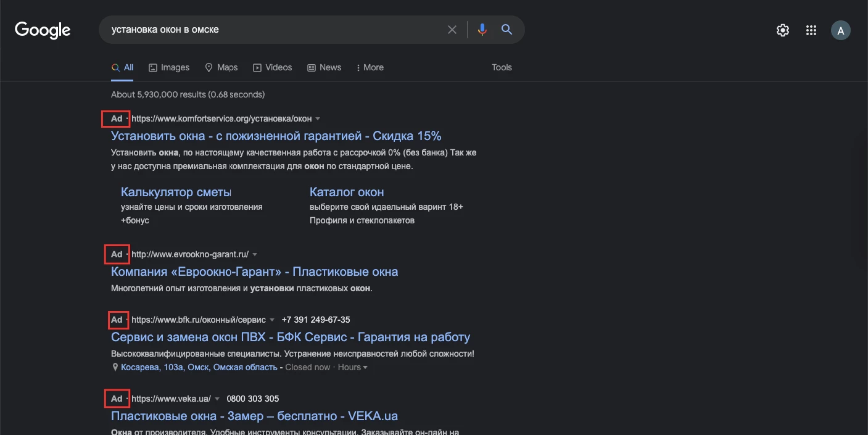Expand dropdown arrow next to komfortservice.org URL
Viewport: 868px width, 435px height.
[x=318, y=118]
